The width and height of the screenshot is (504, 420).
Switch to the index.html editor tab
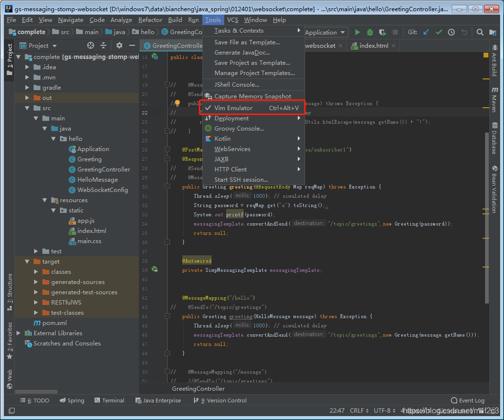tap(374, 46)
